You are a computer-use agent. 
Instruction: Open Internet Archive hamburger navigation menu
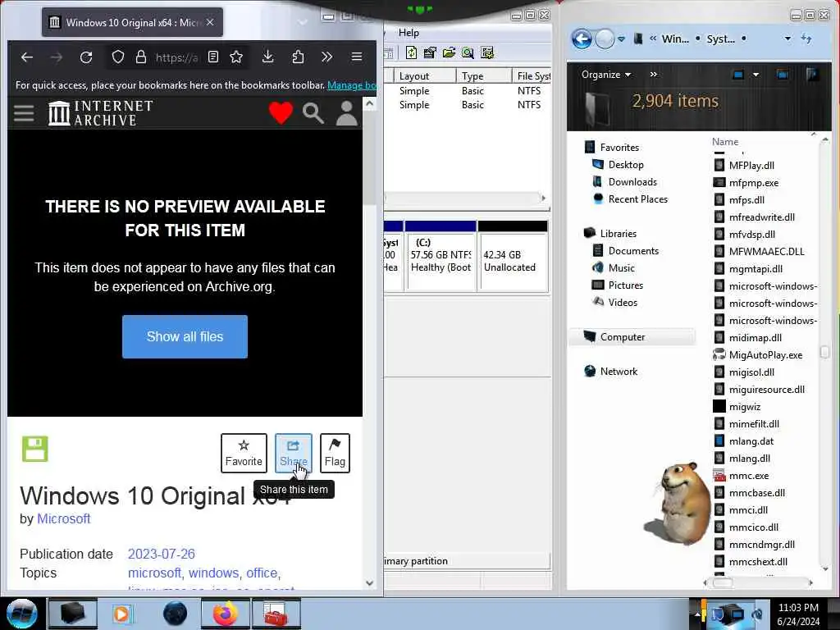point(24,113)
